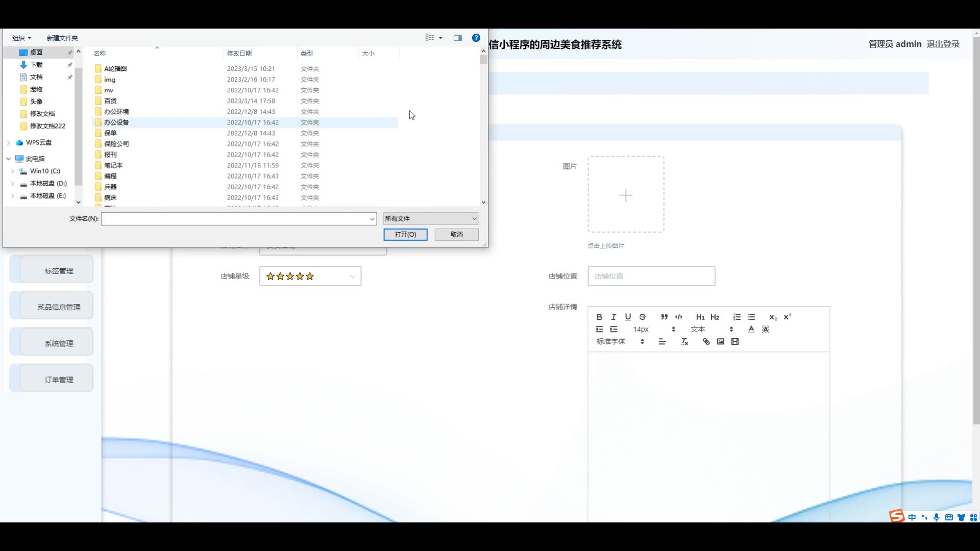Insert a video into the editor
Image resolution: width=980 pixels, height=551 pixels.
(x=735, y=342)
